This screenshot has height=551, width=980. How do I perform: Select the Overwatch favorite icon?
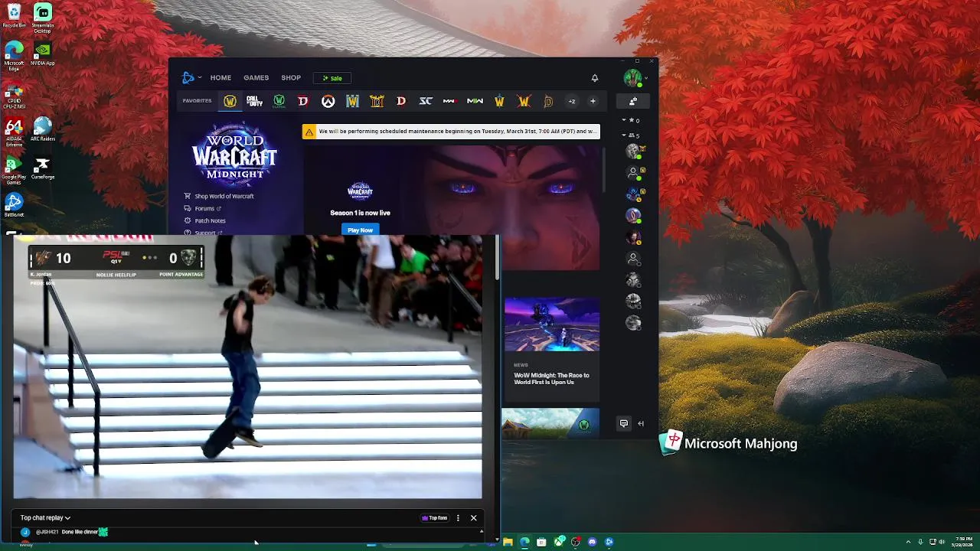click(328, 101)
